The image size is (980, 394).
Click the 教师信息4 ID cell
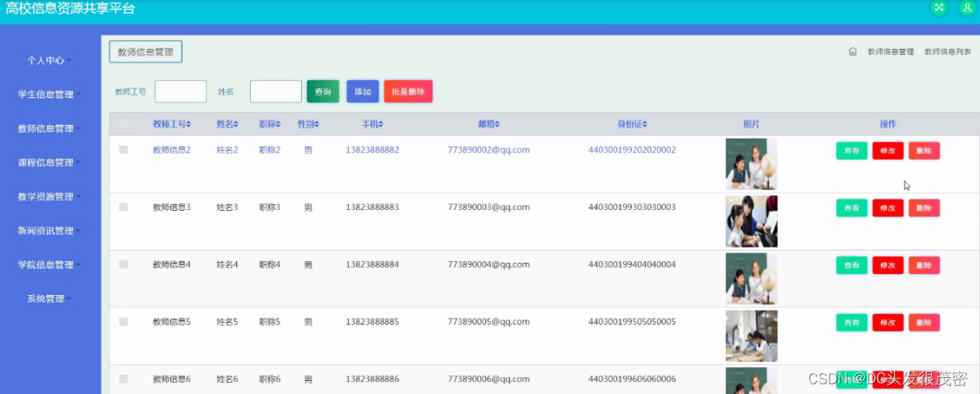171,264
